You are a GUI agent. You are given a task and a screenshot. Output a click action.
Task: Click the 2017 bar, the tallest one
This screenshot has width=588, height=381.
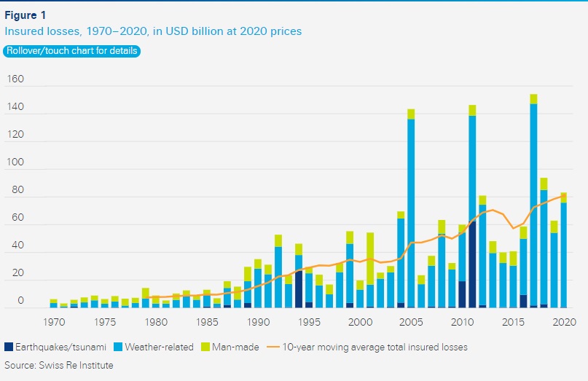(x=533, y=201)
